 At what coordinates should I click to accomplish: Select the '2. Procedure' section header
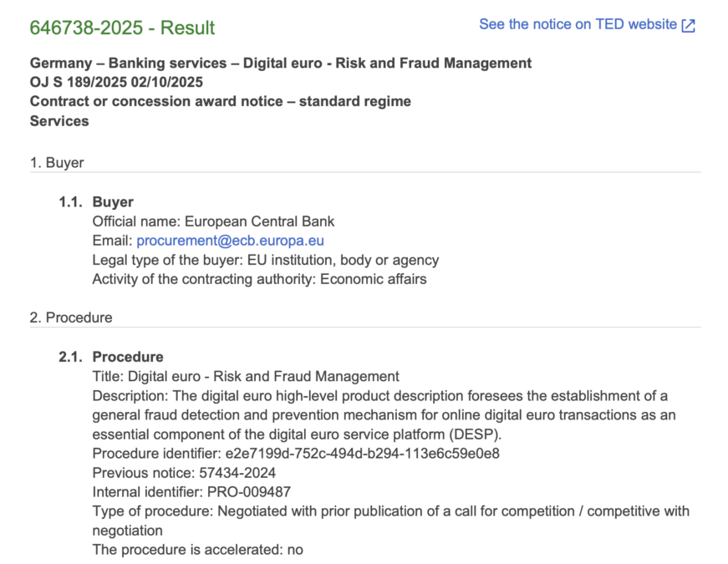tap(71, 318)
